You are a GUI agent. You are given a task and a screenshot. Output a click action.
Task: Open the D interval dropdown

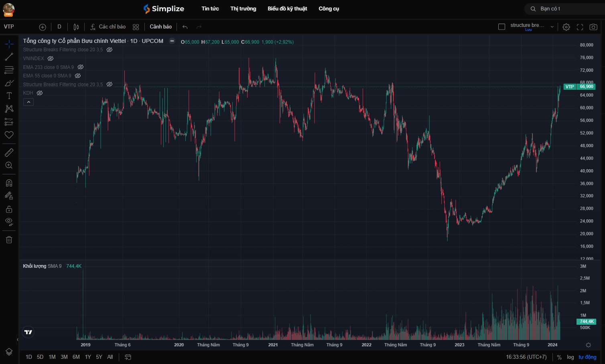(59, 27)
